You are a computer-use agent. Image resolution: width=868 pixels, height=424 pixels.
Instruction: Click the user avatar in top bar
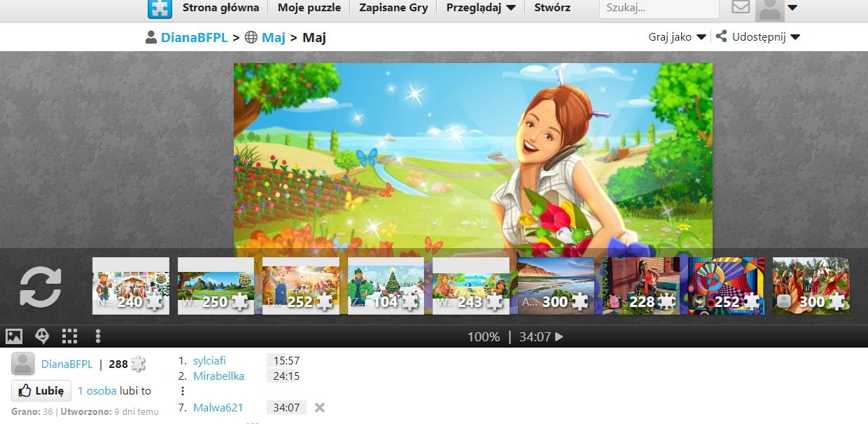(x=770, y=10)
